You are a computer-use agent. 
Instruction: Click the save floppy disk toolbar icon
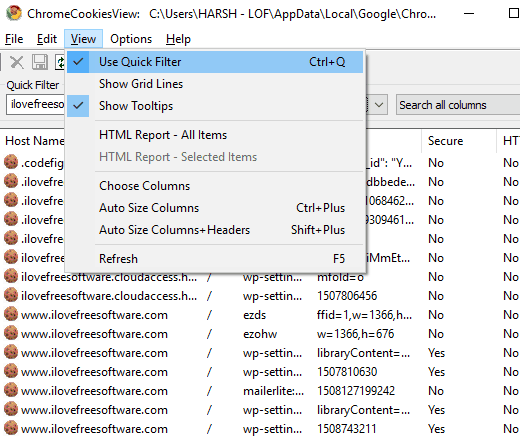[x=40, y=62]
